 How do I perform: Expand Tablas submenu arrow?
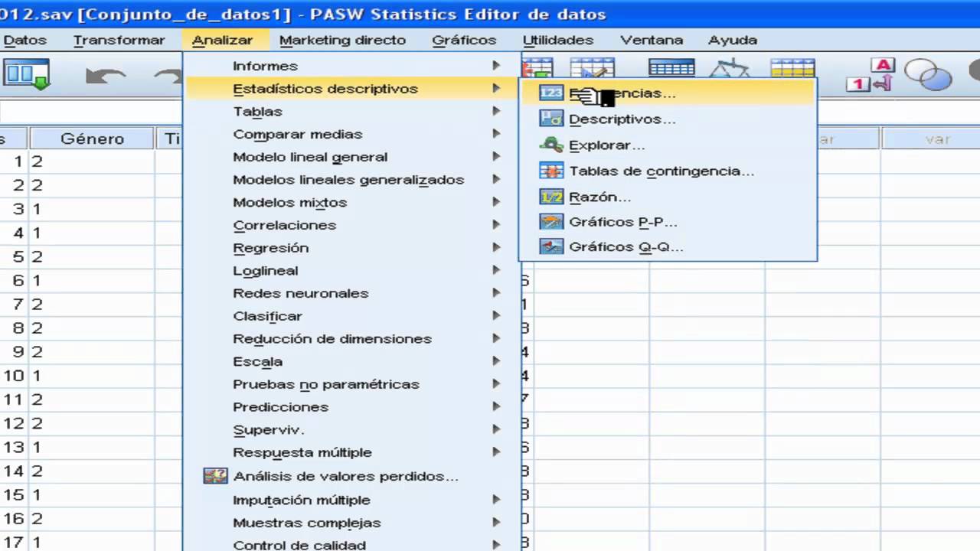(x=496, y=111)
